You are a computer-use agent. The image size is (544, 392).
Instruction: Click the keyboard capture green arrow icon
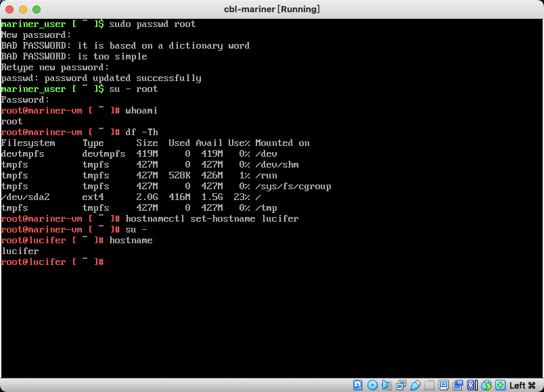click(x=500, y=385)
